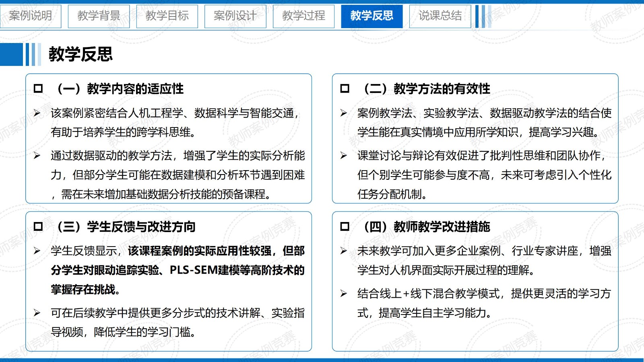Image resolution: width=644 pixels, height=362 pixels.
Task: Click the arrow bullet before 课堂讨论与辩论
Action: 344,156
